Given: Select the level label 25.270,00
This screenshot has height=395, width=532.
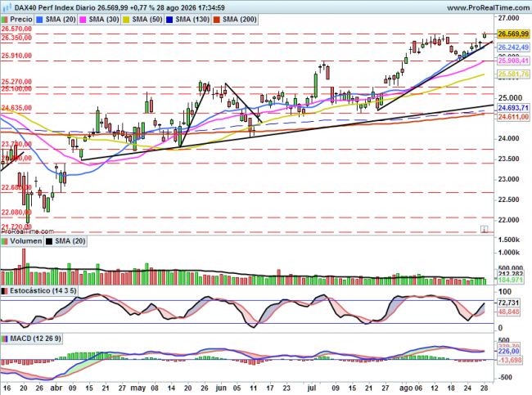Looking at the screenshot, I should (x=16, y=82).
